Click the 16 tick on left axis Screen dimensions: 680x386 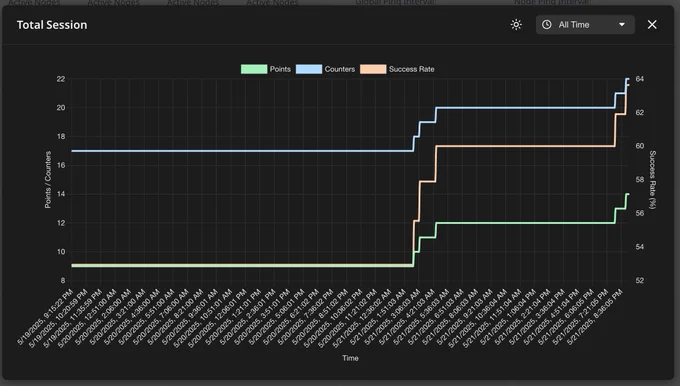pos(61,165)
